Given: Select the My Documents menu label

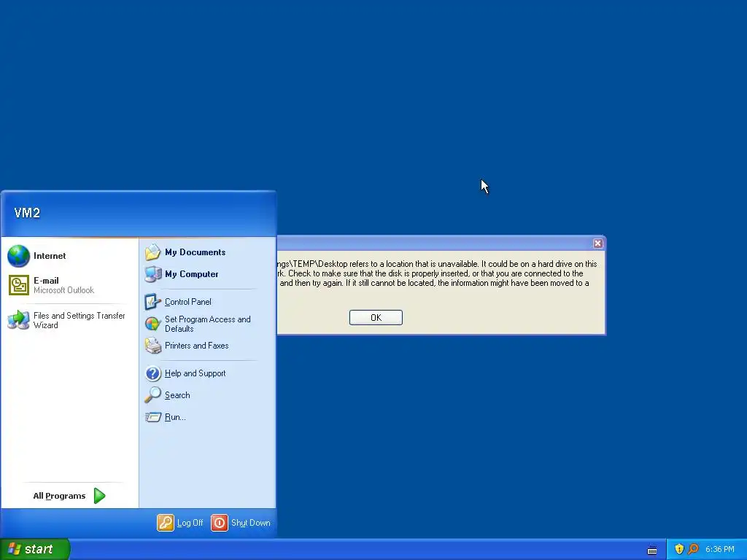Looking at the screenshot, I should (x=196, y=252).
